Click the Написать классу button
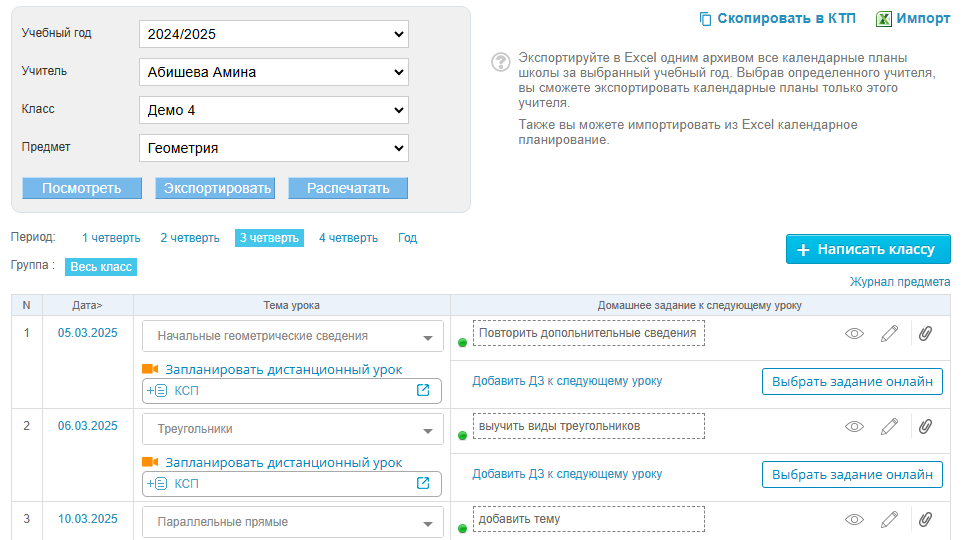This screenshot has height=540, width=976. [x=867, y=249]
